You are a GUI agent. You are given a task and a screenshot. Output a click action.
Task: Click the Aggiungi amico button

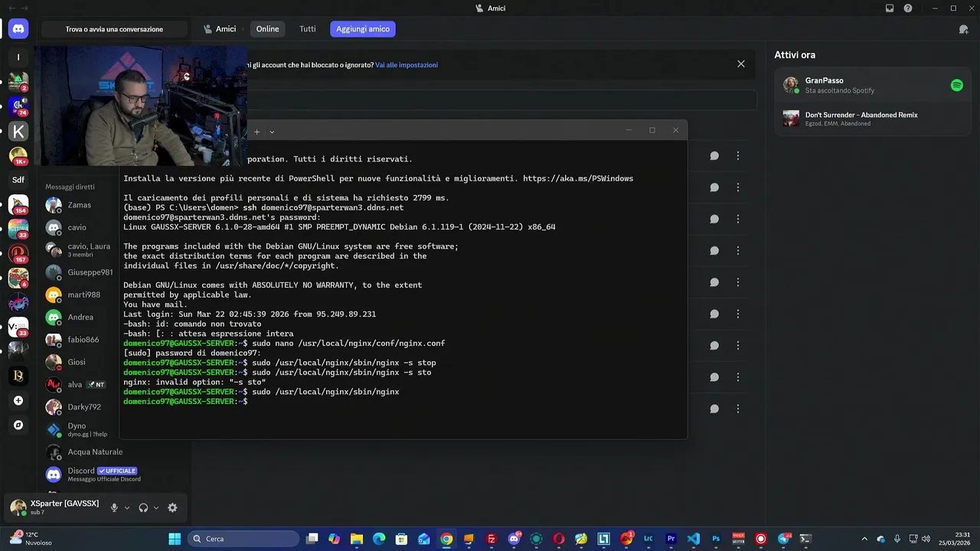tap(363, 29)
